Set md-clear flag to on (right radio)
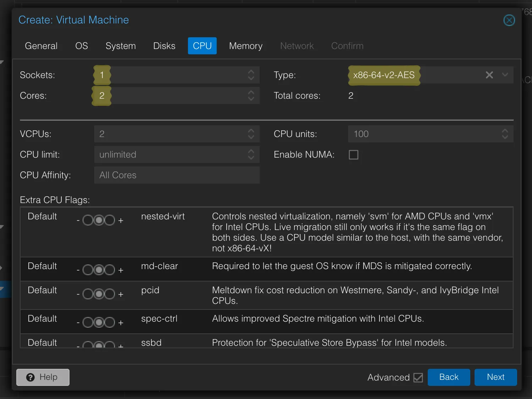The image size is (532, 399). click(x=110, y=270)
